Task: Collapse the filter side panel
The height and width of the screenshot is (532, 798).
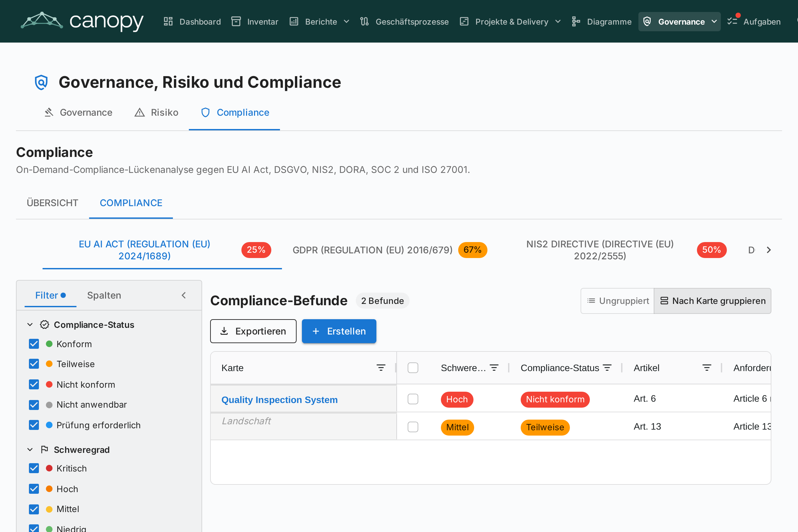Action: pyautogui.click(x=184, y=296)
